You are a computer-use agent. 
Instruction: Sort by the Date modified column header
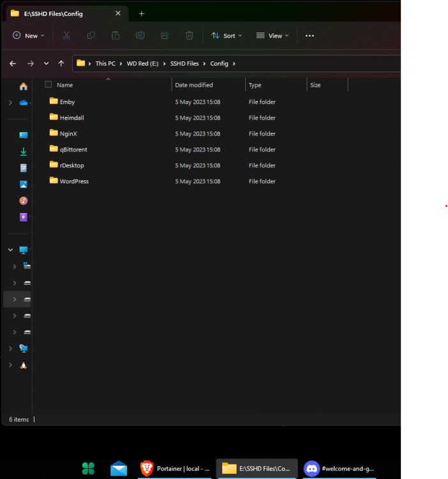194,85
